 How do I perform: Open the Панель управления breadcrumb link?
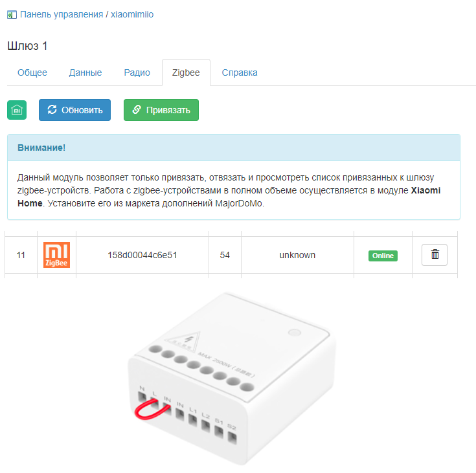(x=62, y=14)
